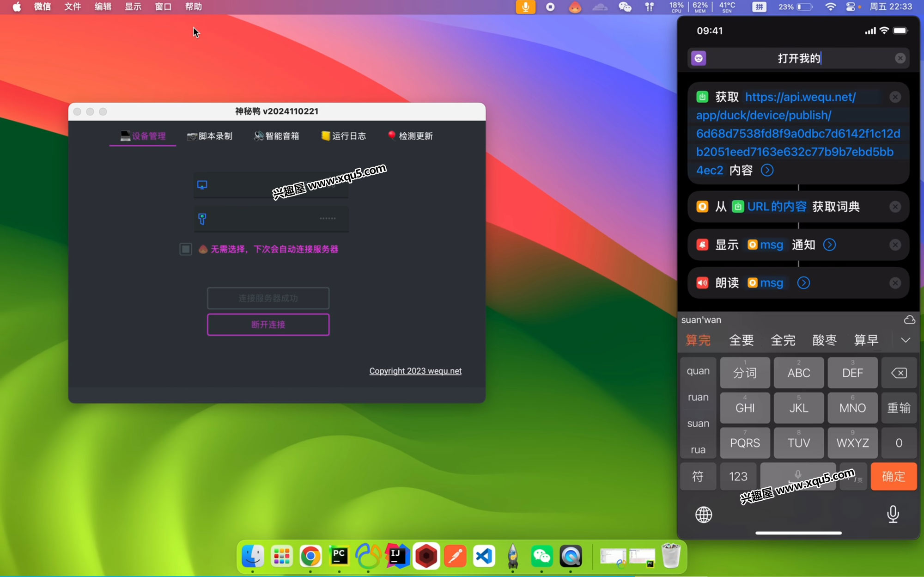Choose candidate word 全要
The height and width of the screenshot is (577, 924).
[x=742, y=340]
